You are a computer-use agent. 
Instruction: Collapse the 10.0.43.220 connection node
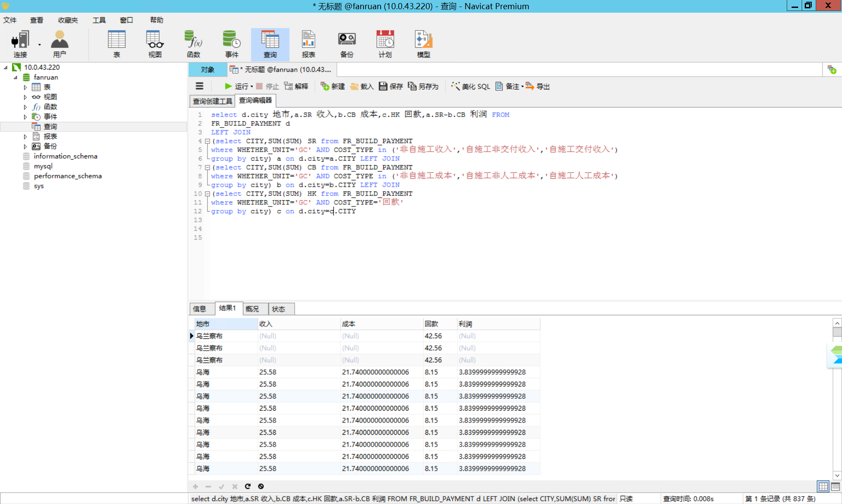(6, 67)
